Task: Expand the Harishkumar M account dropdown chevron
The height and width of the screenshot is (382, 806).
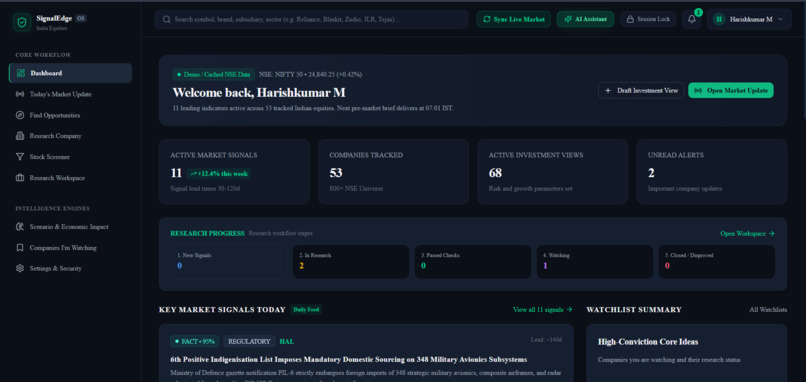Action: [x=781, y=20]
